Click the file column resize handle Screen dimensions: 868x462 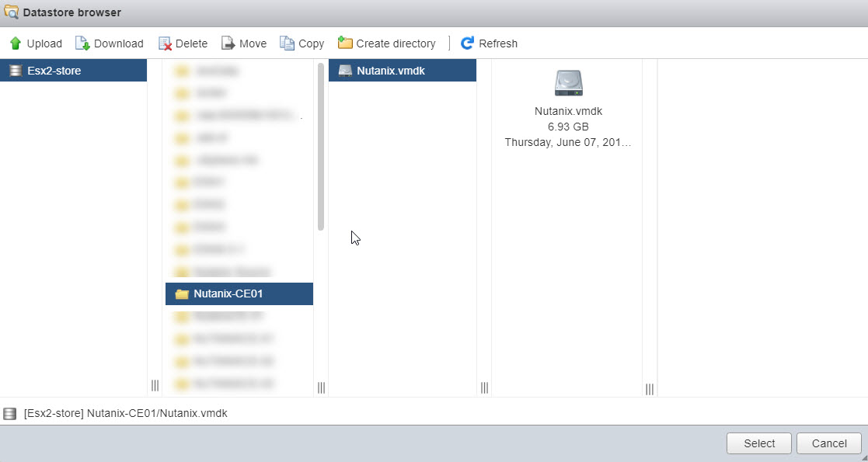pyautogui.click(x=484, y=388)
